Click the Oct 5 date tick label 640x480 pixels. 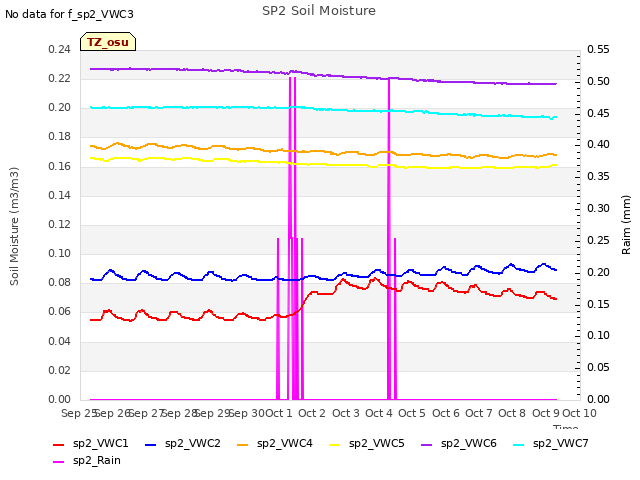[412, 413]
